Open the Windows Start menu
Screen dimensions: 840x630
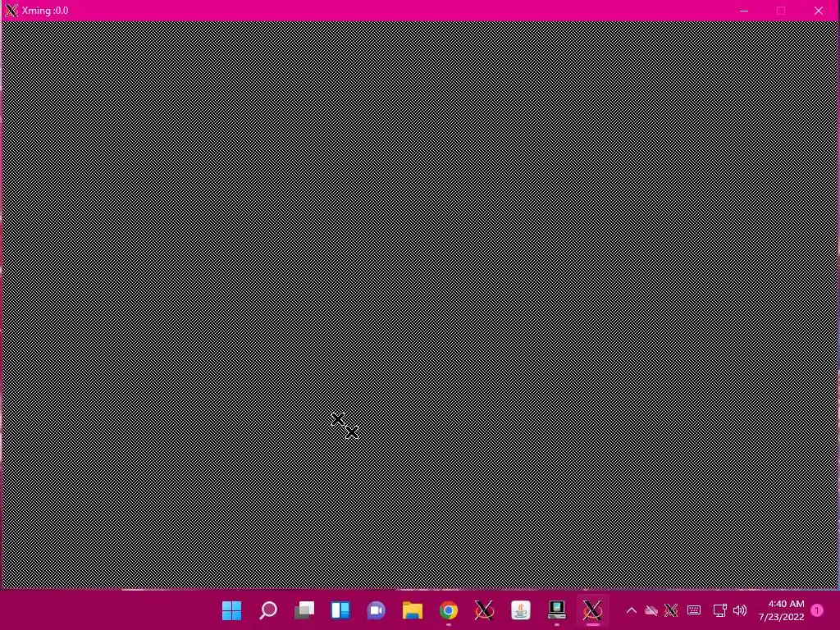pyautogui.click(x=231, y=610)
